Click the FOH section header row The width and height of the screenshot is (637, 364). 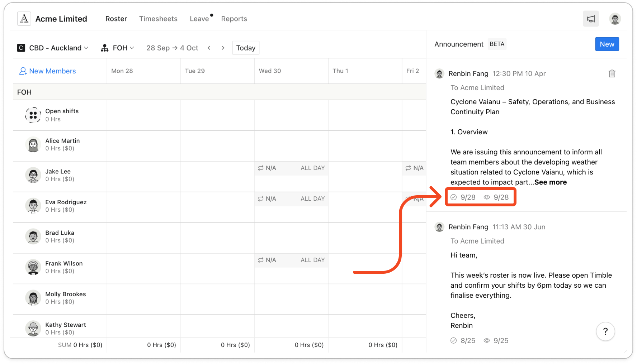coord(220,92)
